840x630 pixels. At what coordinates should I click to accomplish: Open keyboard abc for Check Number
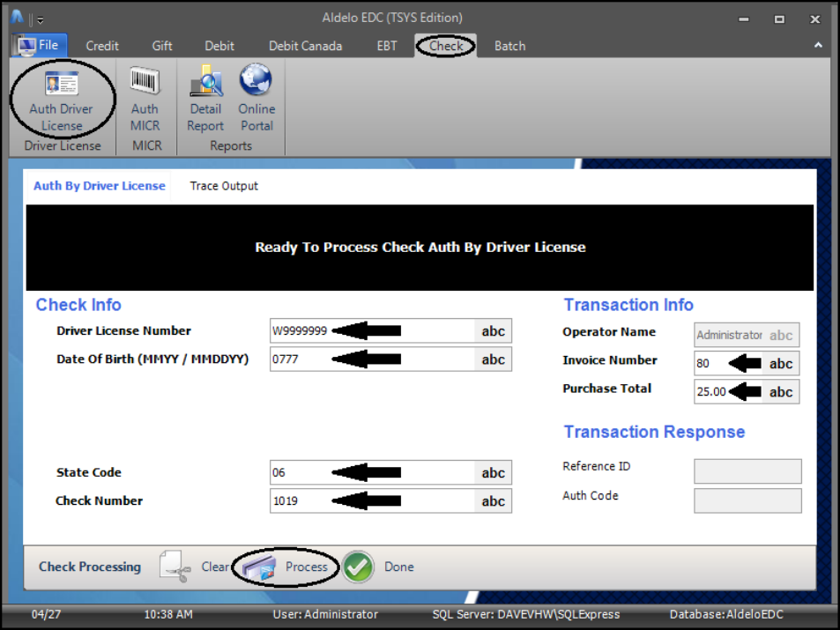pos(493,500)
